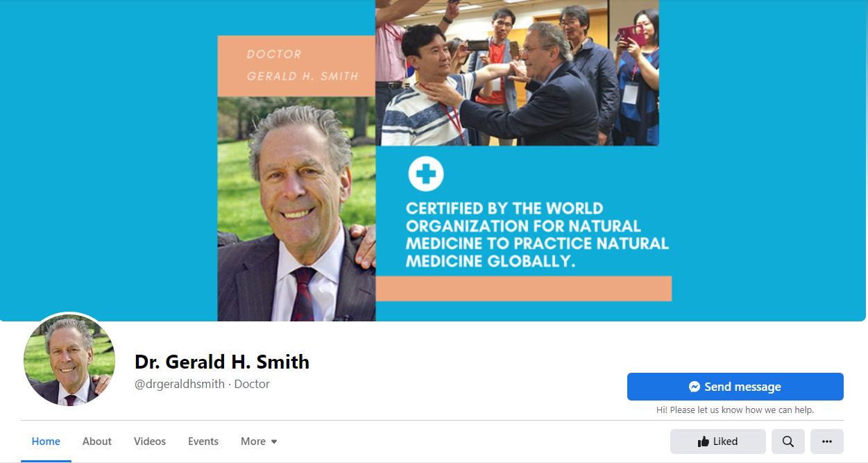Expand the More dropdown arrow
The image size is (868, 463).
(x=274, y=441)
